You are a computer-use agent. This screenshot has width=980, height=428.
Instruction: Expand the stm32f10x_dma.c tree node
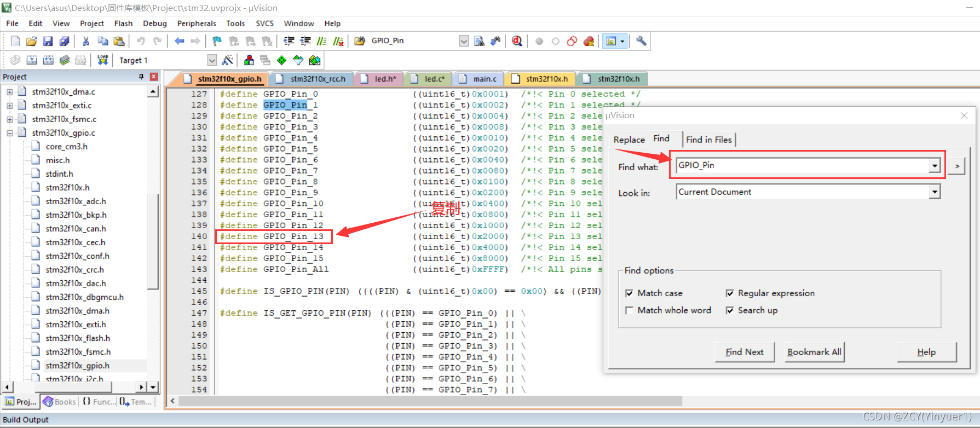tap(10, 92)
